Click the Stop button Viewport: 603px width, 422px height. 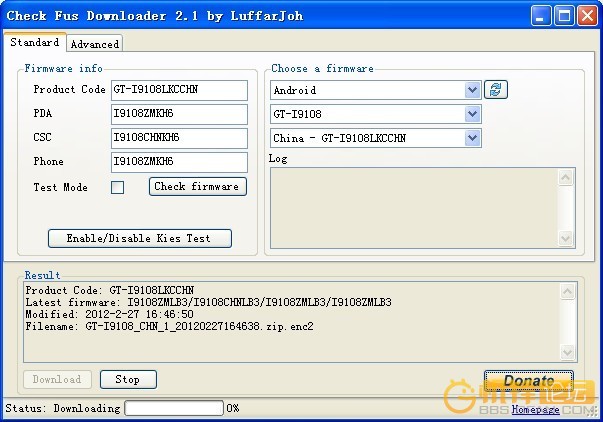pos(128,380)
